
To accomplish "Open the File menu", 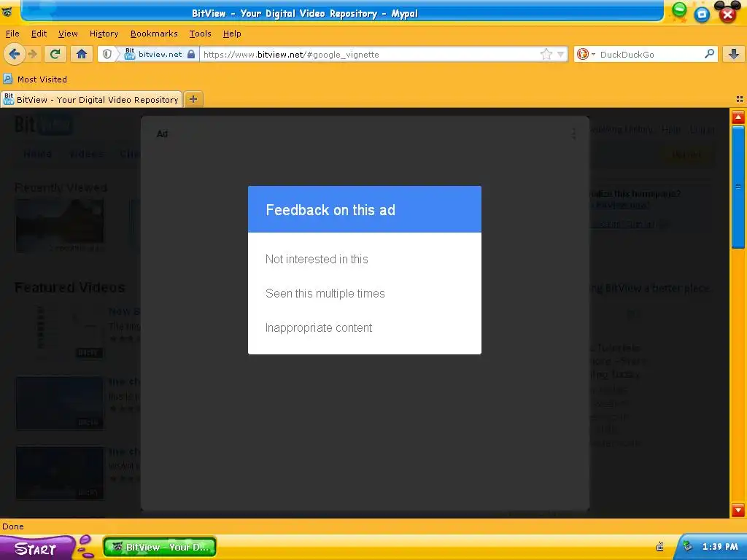I will [x=12, y=34].
